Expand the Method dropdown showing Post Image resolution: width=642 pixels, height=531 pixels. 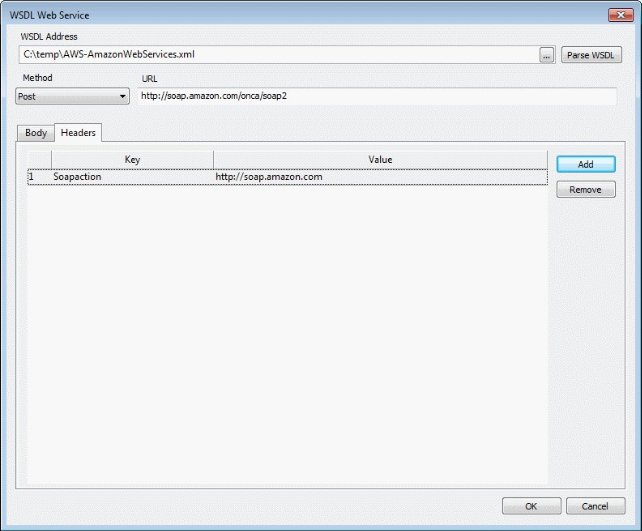pos(72,96)
